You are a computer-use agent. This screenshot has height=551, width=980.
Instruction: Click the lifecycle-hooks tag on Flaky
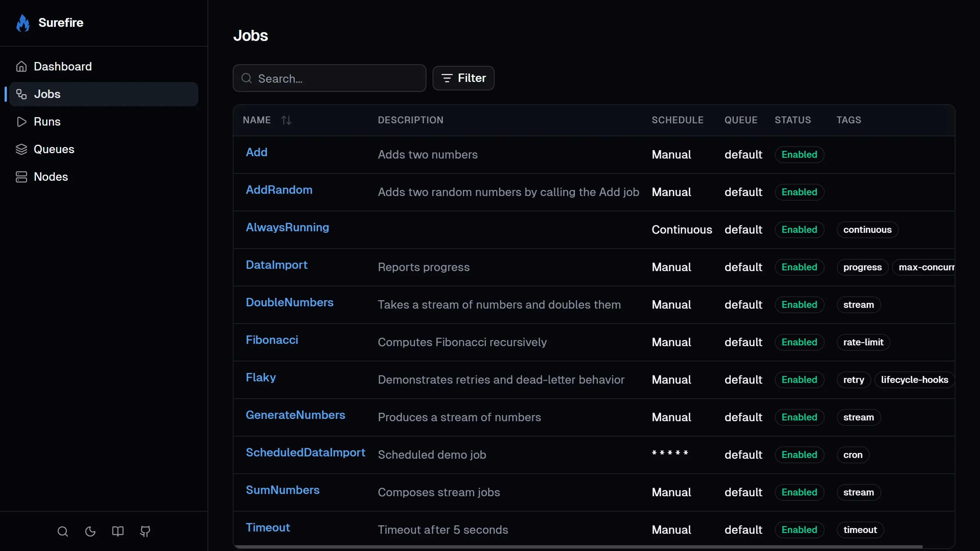[914, 380]
